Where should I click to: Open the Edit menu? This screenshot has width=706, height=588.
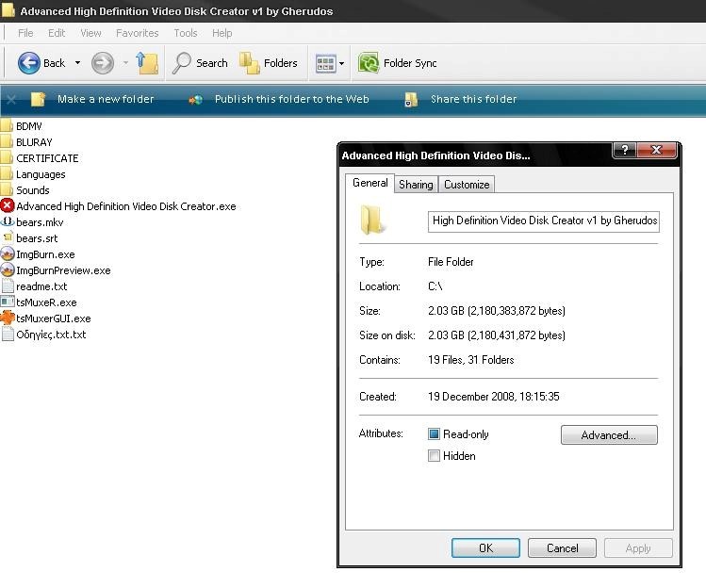(x=57, y=33)
